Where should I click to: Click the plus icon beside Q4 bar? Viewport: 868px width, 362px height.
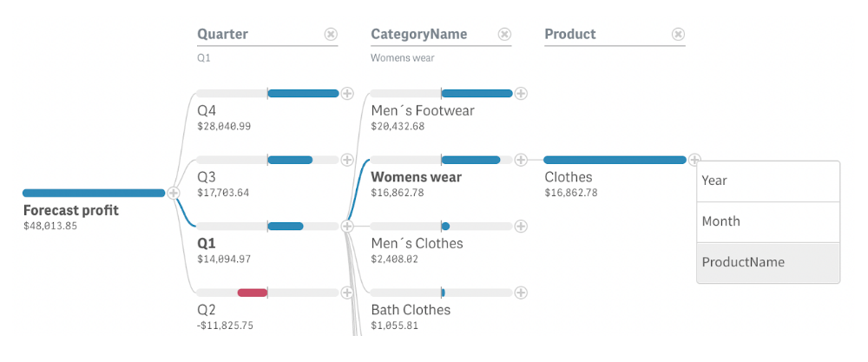347,94
